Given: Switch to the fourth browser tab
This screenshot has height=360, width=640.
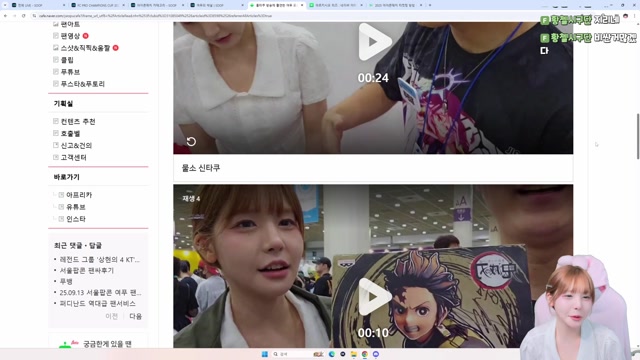Looking at the screenshot, I should [x=216, y=5].
